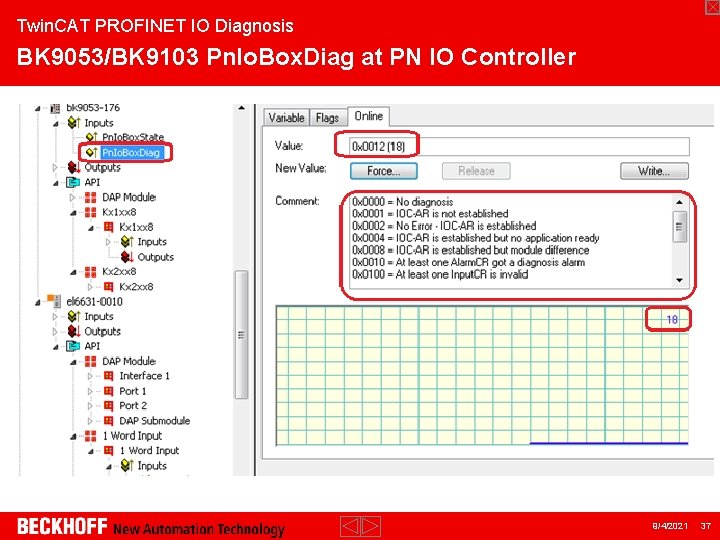
Task: Click comment scrollbar up arrow
Action: (x=680, y=202)
